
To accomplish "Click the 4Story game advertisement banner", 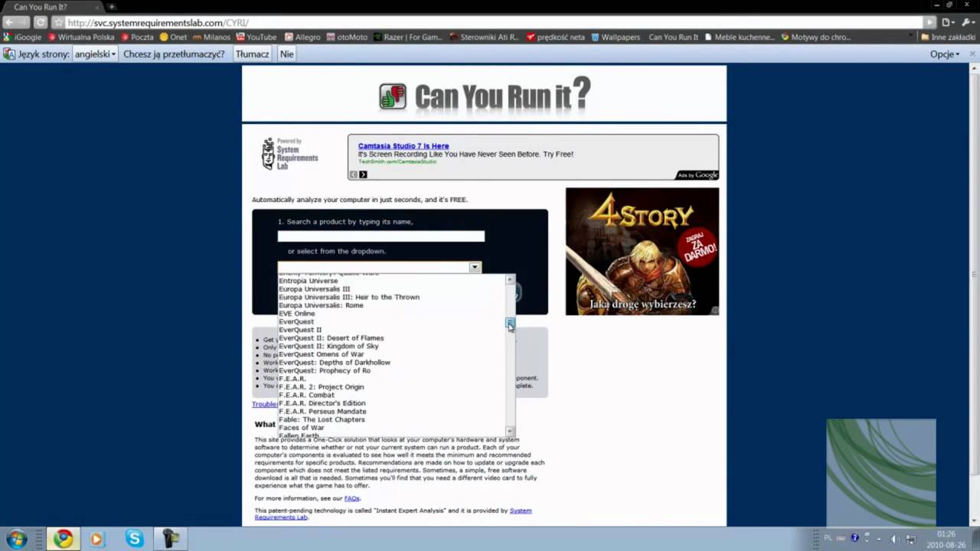I will click(x=642, y=251).
